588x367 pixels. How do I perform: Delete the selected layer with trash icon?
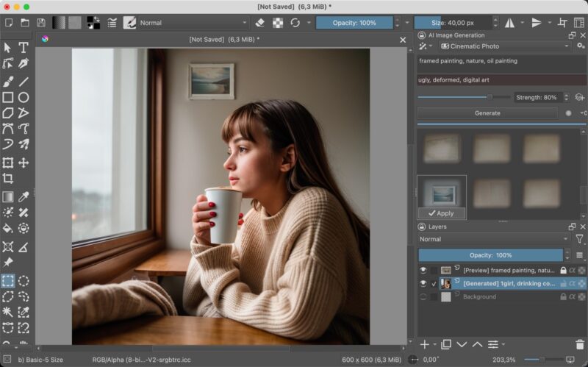click(580, 344)
